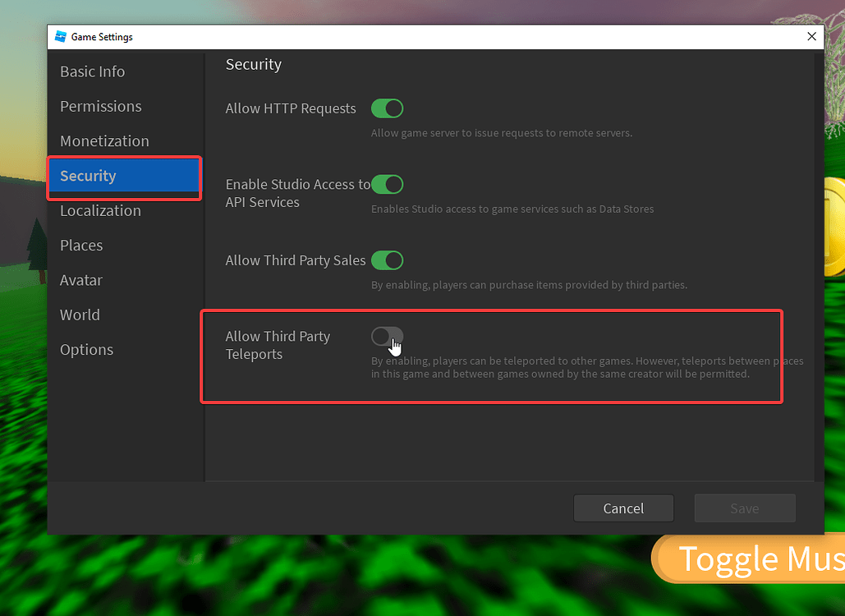
Task: Click the Security page heading
Action: 253,64
